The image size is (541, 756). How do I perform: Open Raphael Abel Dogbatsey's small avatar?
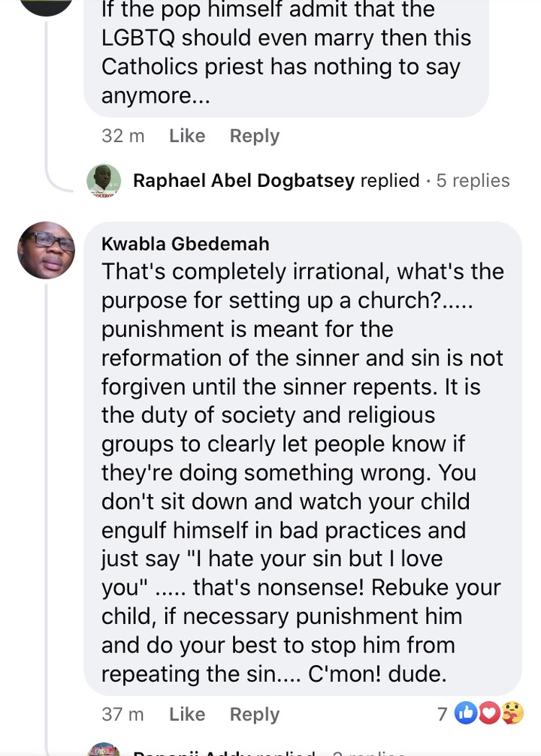[104, 181]
